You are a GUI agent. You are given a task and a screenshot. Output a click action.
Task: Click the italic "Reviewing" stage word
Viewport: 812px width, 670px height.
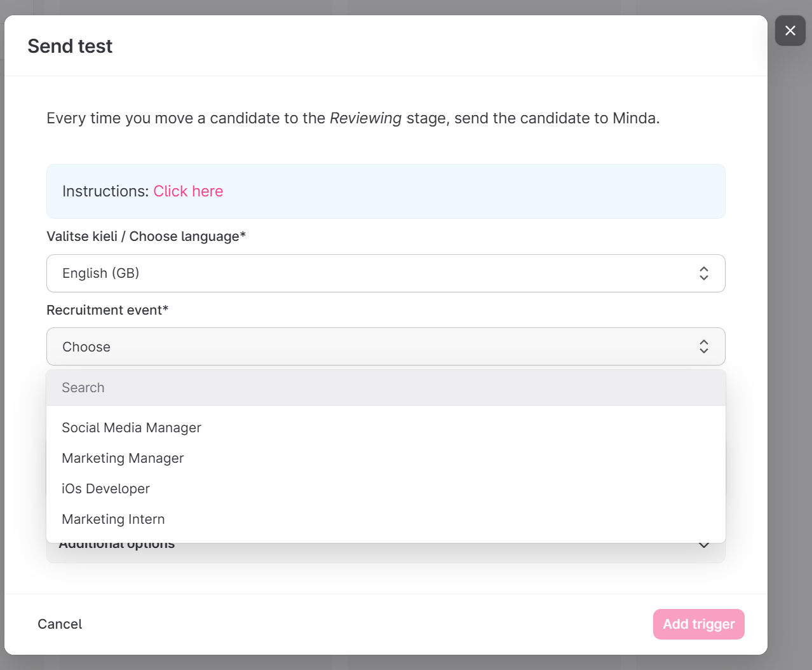click(x=365, y=118)
